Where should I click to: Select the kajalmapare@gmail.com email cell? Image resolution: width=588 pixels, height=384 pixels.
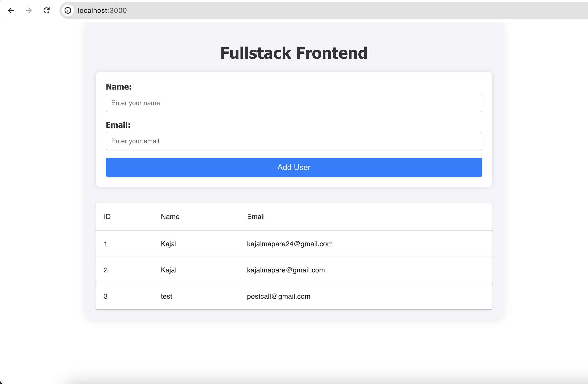coord(286,270)
